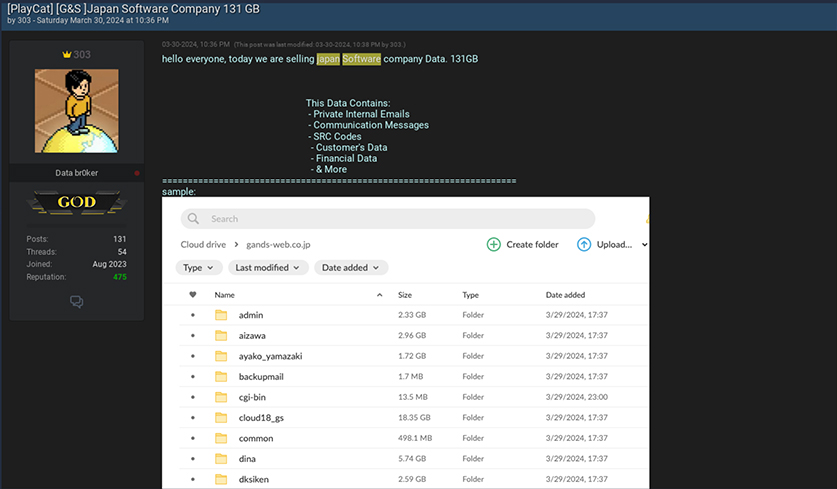Viewport: 837px width, 489px height.
Task: Click the favorite dot on the common row
Action: [x=193, y=438]
